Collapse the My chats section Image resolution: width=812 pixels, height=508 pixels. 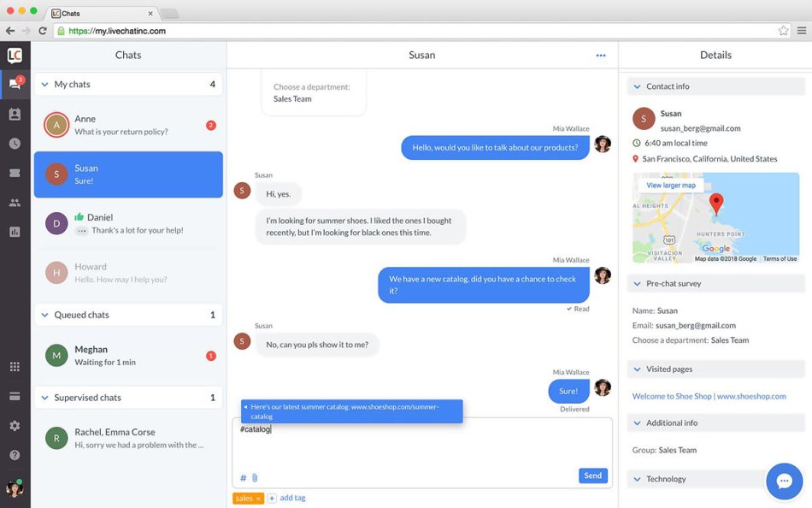pos(44,84)
